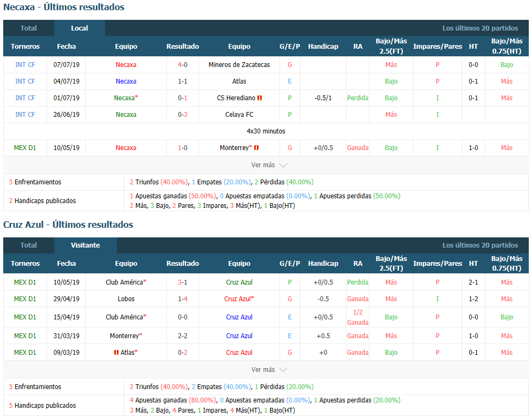The image size is (532, 418).
Task: Click red card icon next to CS Herediano
Action: tap(260, 98)
